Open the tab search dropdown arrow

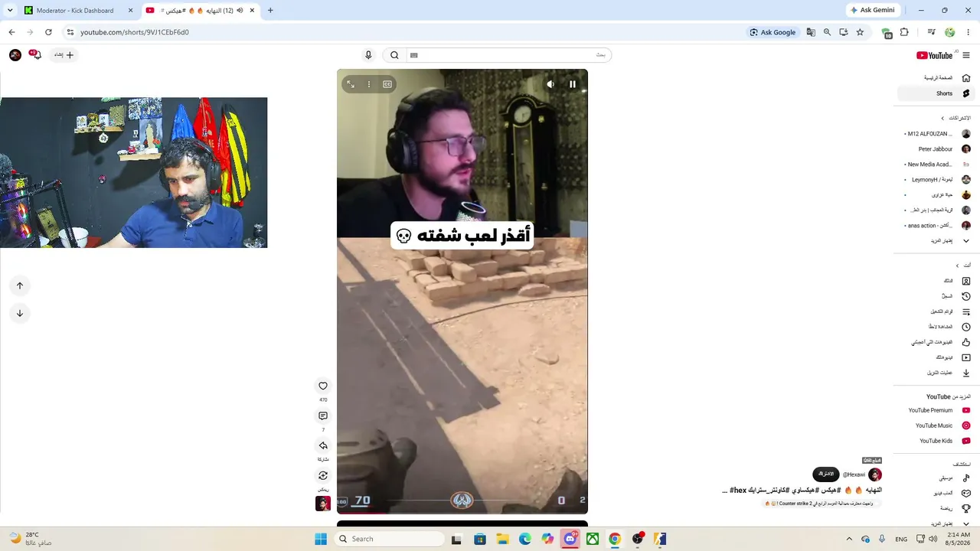[10, 11]
